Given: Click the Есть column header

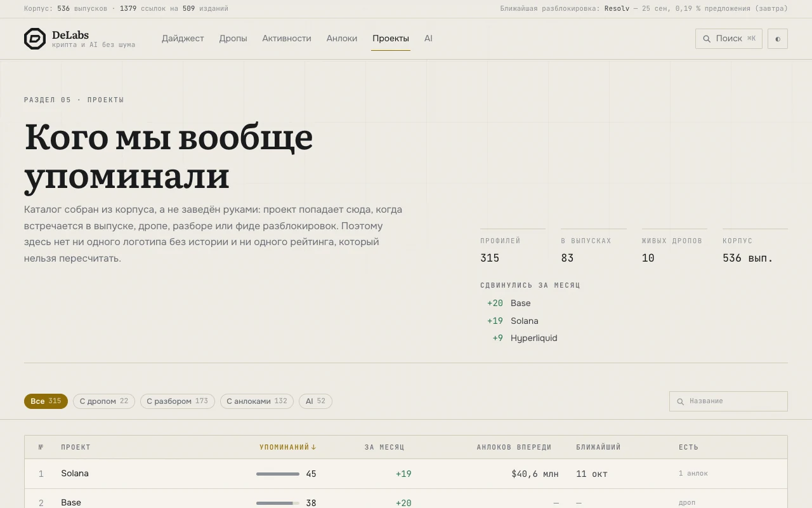Looking at the screenshot, I should pos(688,447).
